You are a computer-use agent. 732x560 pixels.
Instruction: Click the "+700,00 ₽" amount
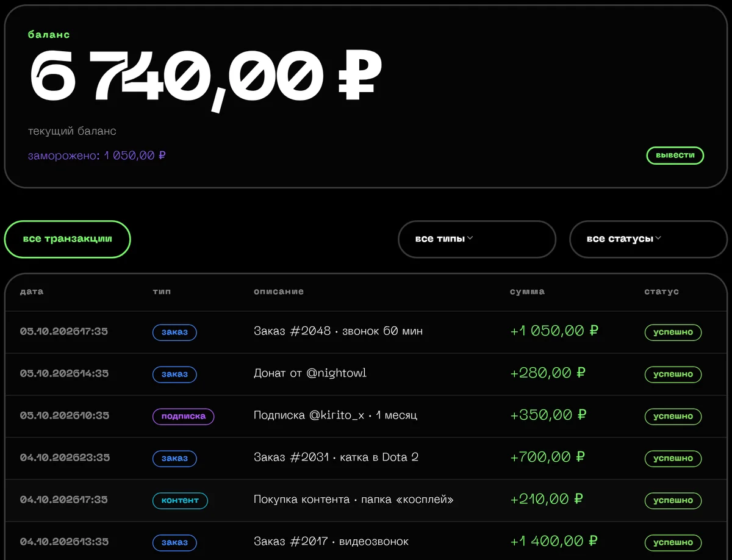[547, 458]
